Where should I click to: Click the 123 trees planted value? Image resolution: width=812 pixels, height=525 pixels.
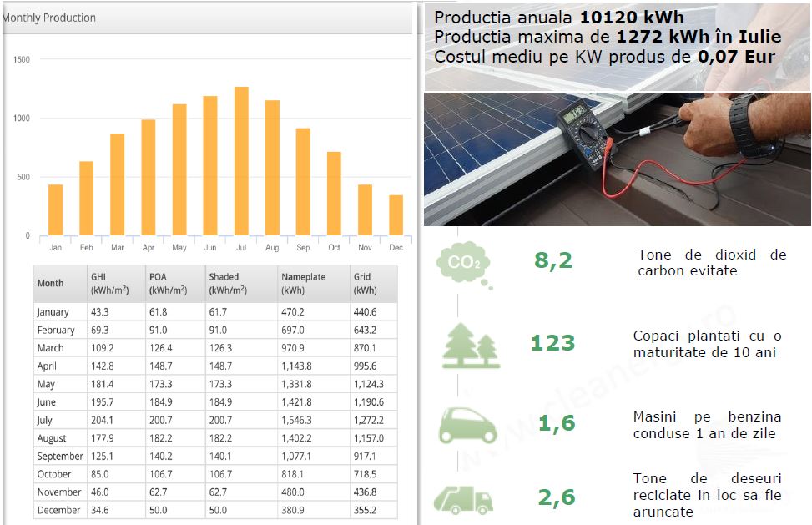pos(552,343)
